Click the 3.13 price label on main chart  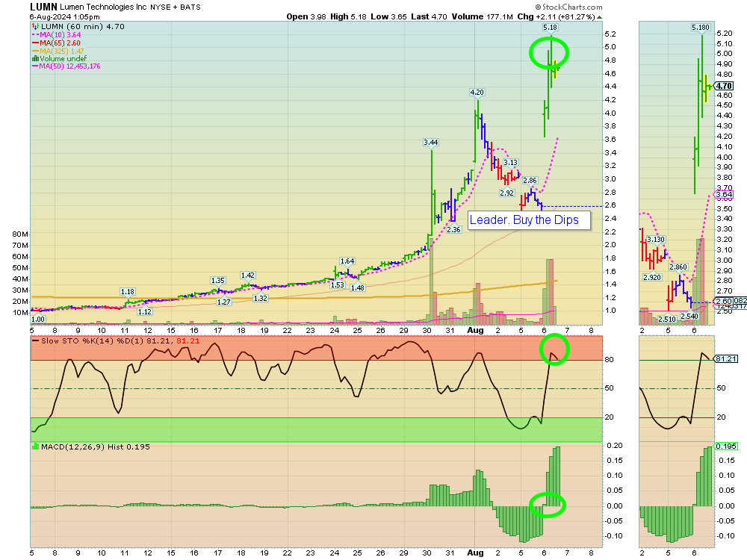pos(511,163)
